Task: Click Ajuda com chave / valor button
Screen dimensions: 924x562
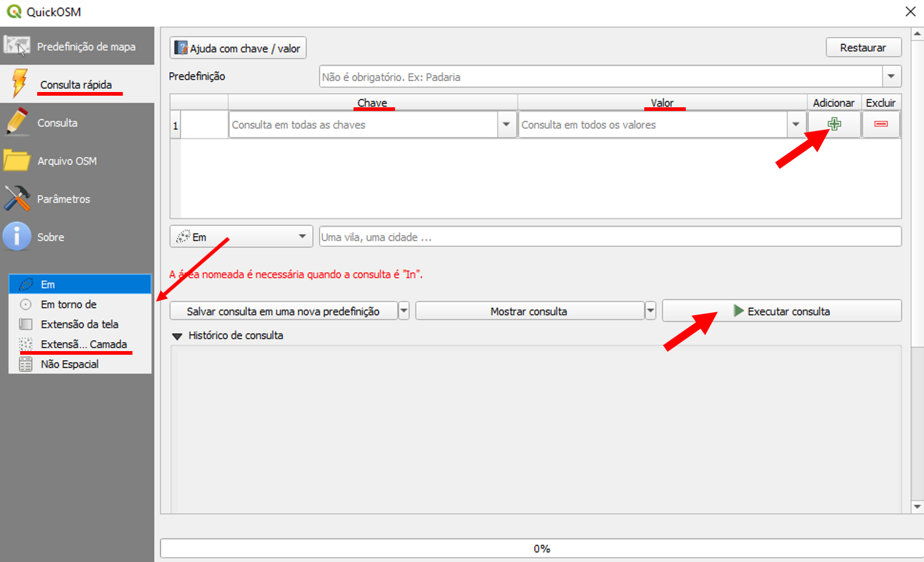Action: [238, 48]
